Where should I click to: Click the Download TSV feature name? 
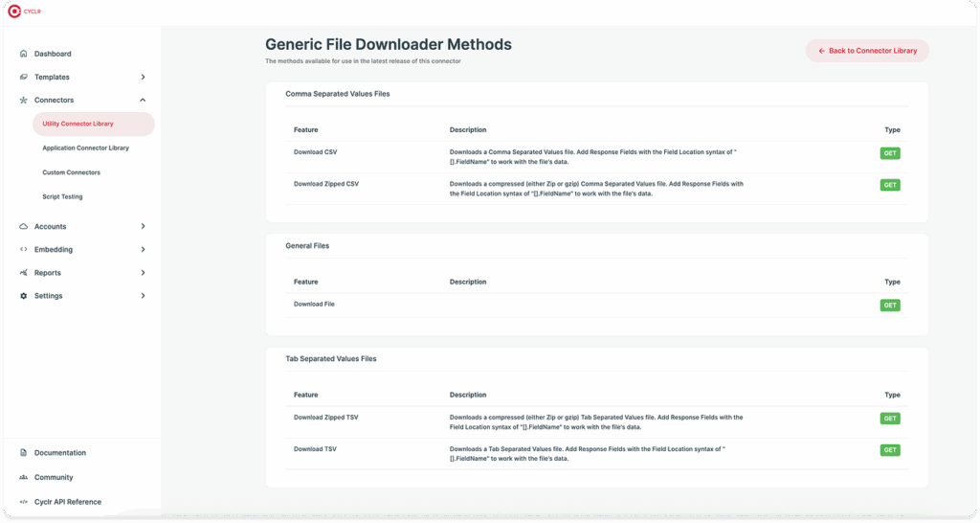point(315,449)
